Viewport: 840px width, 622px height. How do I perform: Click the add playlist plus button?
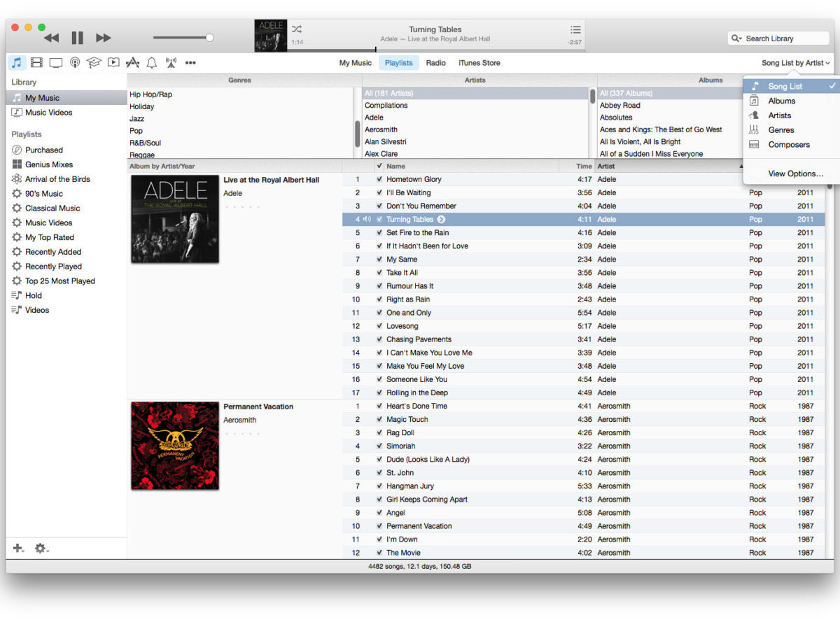[18, 549]
